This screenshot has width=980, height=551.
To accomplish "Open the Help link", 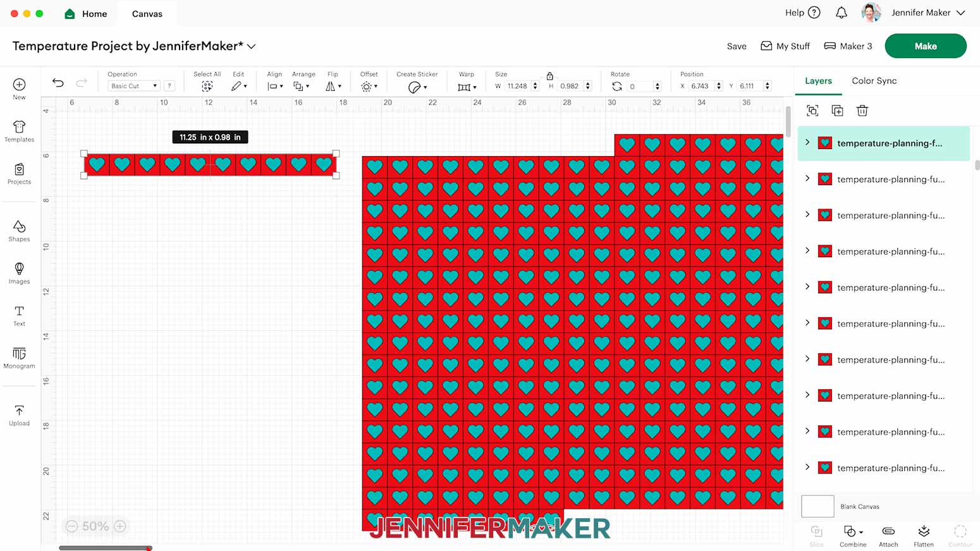I will coord(802,13).
